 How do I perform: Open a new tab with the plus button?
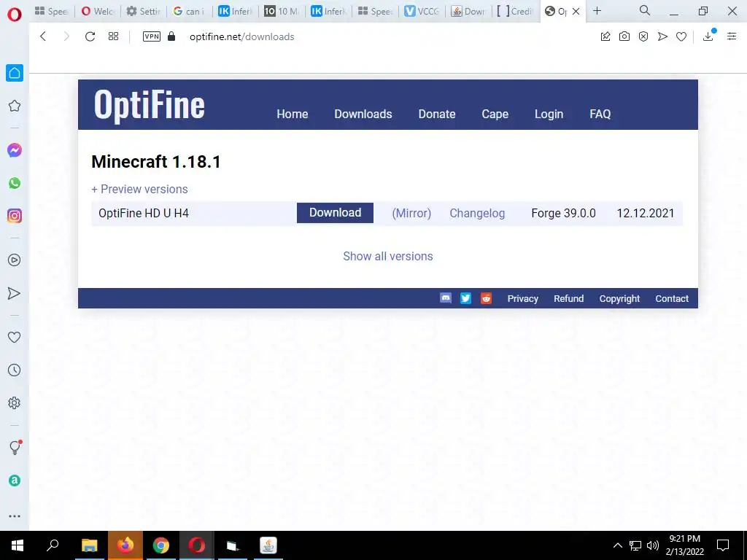coord(597,11)
